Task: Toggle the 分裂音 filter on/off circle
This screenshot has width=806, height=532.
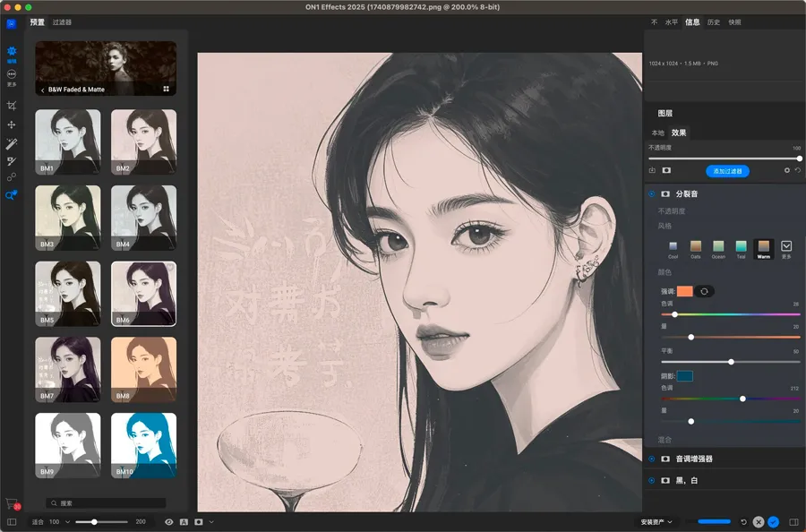Action: coord(651,193)
